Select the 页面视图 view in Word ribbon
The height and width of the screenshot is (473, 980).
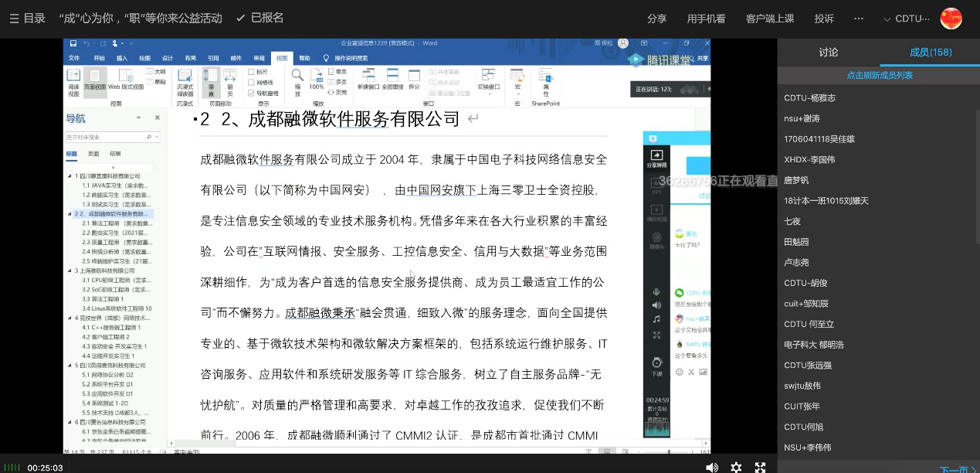coord(95,81)
